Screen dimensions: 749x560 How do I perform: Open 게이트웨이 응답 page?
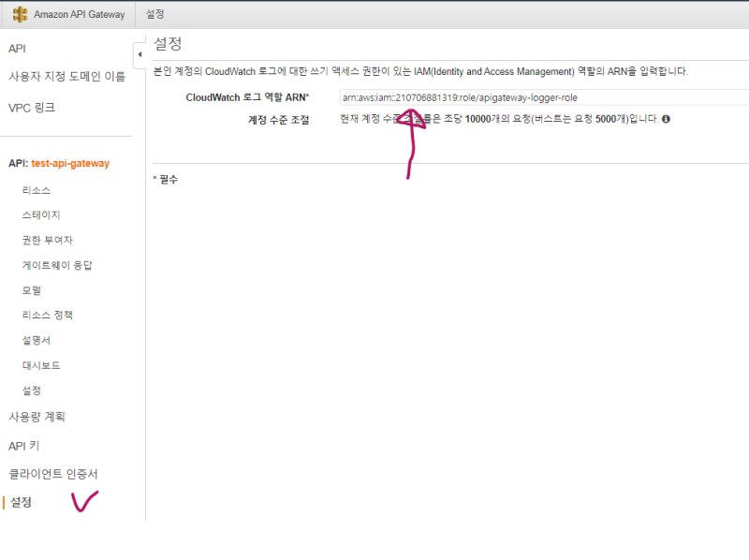[57, 265]
